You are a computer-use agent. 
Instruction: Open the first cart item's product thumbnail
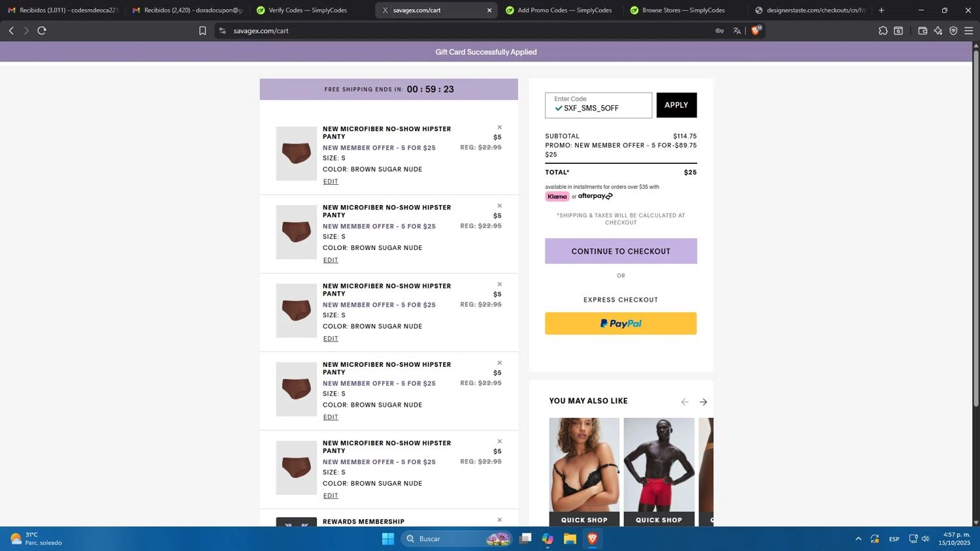coord(296,153)
